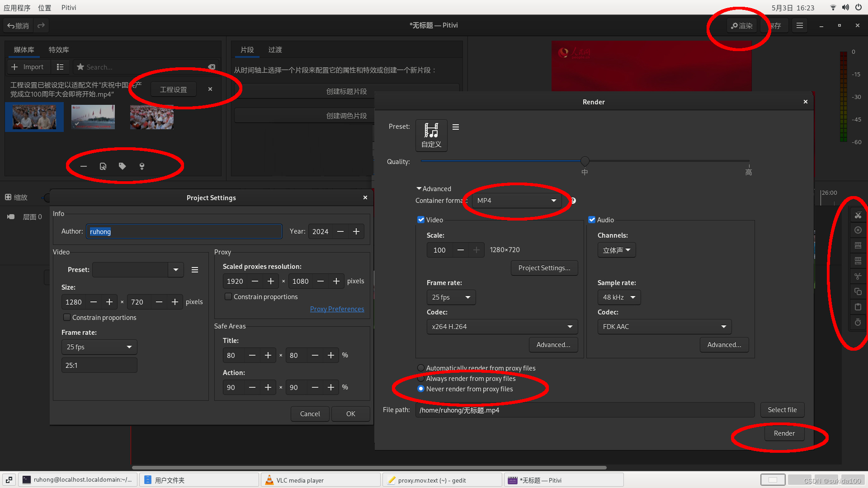
Task: Select 'Never render from proxy files' radio button
Action: (421, 389)
